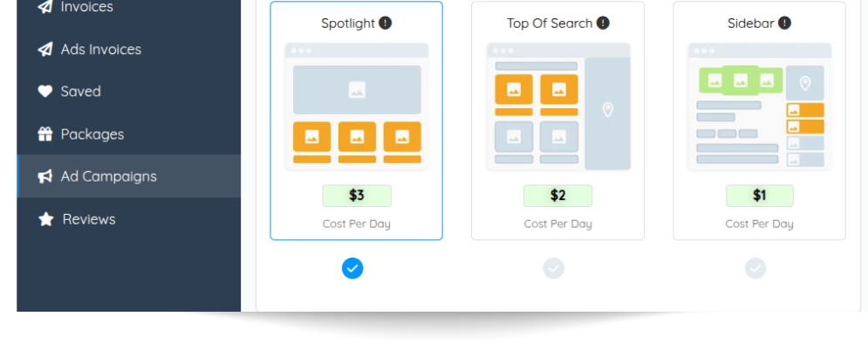Click the Spotlight info exclamation icon
Image resolution: width=868 pixels, height=344 pixels.
pyautogui.click(x=386, y=24)
